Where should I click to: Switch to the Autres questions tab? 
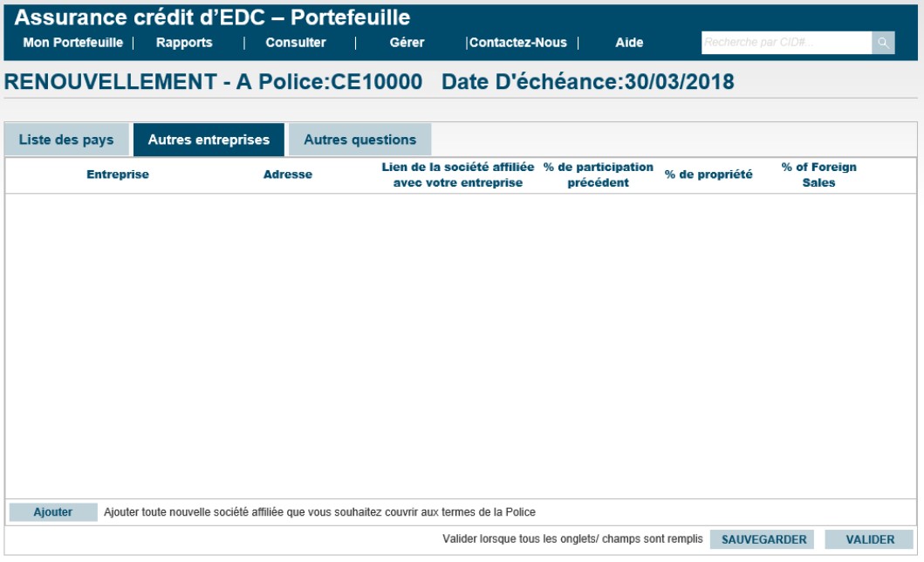360,140
